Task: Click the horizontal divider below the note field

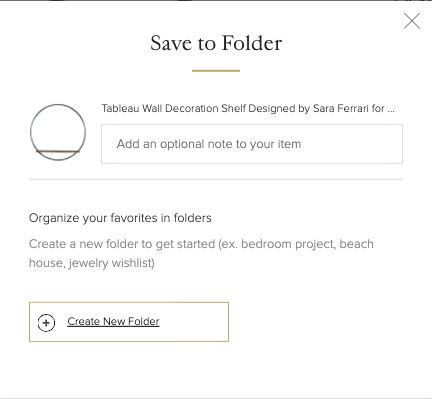Action: 216,179
